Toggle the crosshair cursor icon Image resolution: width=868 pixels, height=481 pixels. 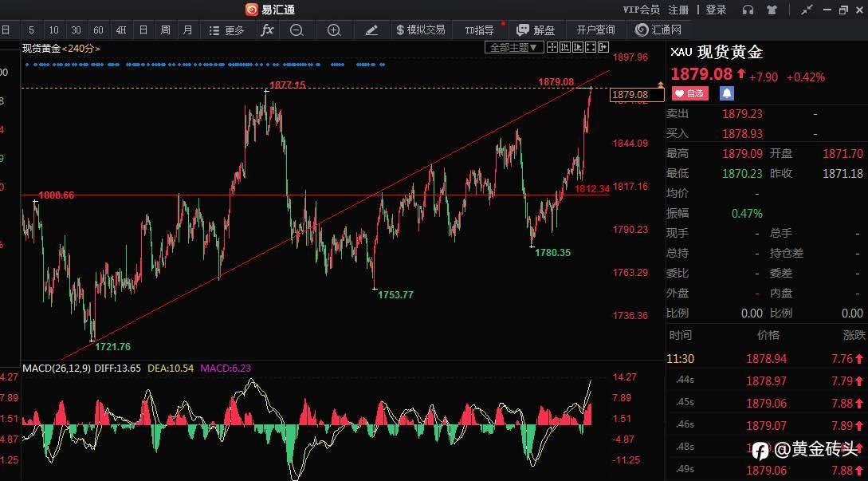[x=552, y=48]
